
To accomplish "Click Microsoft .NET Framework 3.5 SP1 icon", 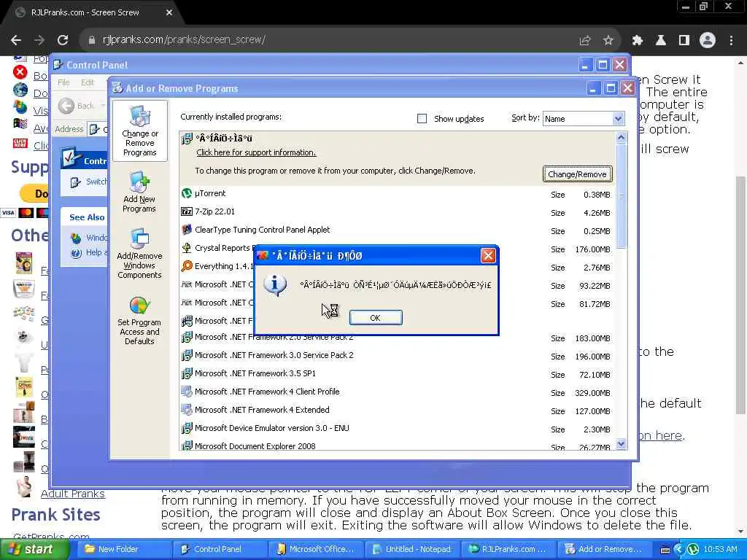I will coord(187,373).
